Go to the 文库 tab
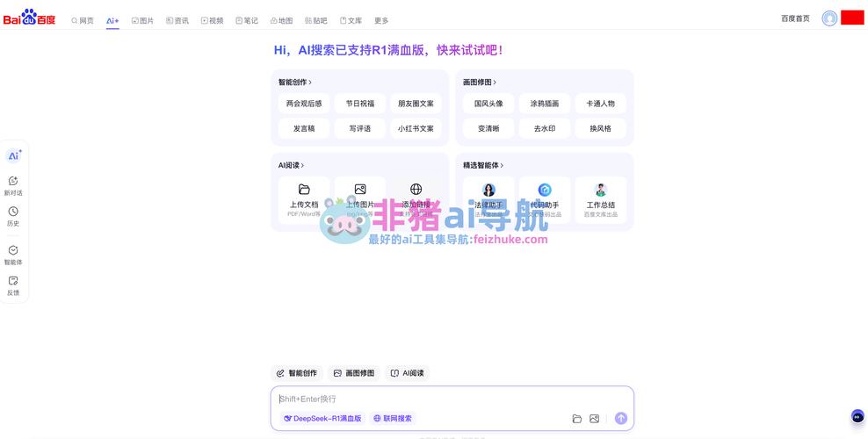The width and height of the screenshot is (868, 439). tap(351, 20)
